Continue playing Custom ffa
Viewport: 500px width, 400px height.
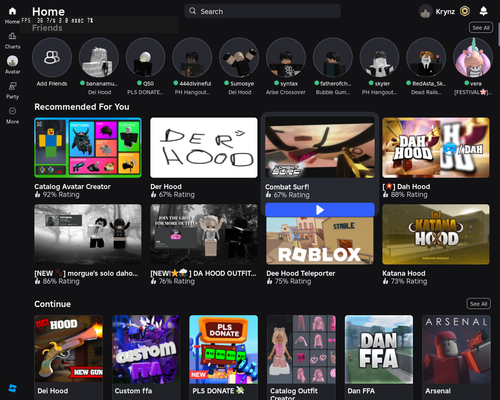click(146, 349)
